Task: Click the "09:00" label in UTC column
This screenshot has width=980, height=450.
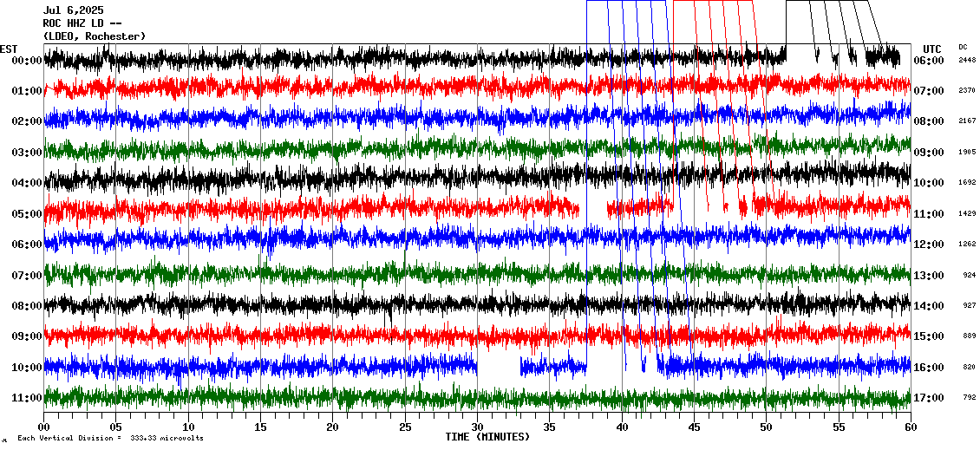Action: coord(929,153)
